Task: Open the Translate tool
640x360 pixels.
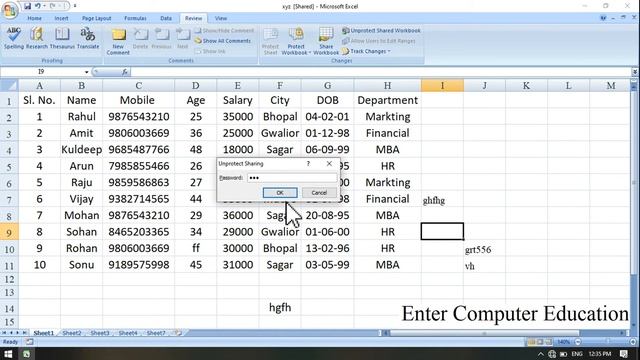Action: pos(88,38)
